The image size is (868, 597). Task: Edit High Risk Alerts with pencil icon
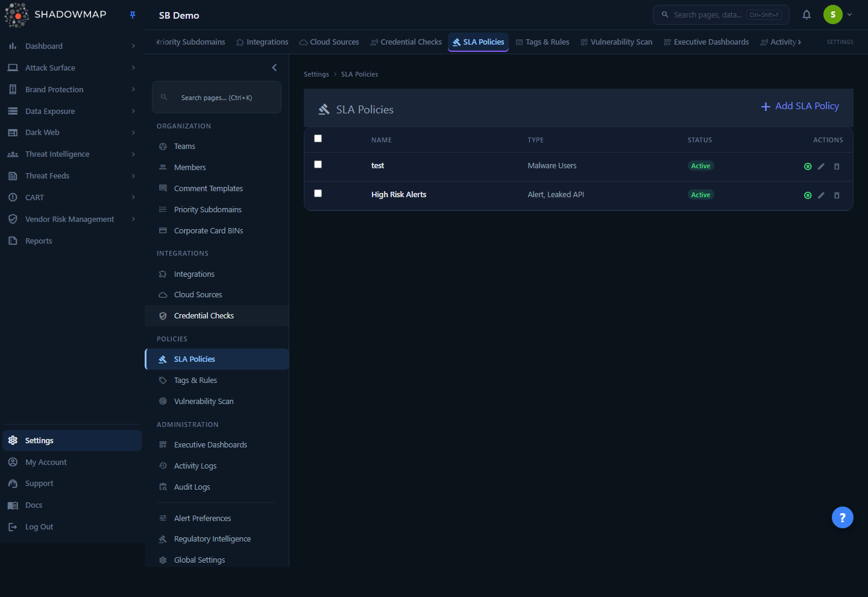click(821, 195)
